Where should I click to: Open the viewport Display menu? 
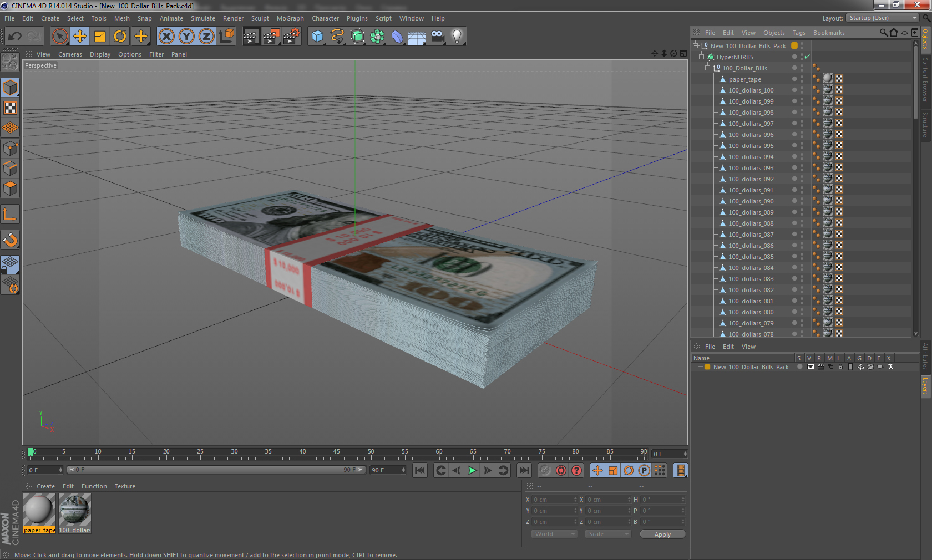click(x=100, y=54)
